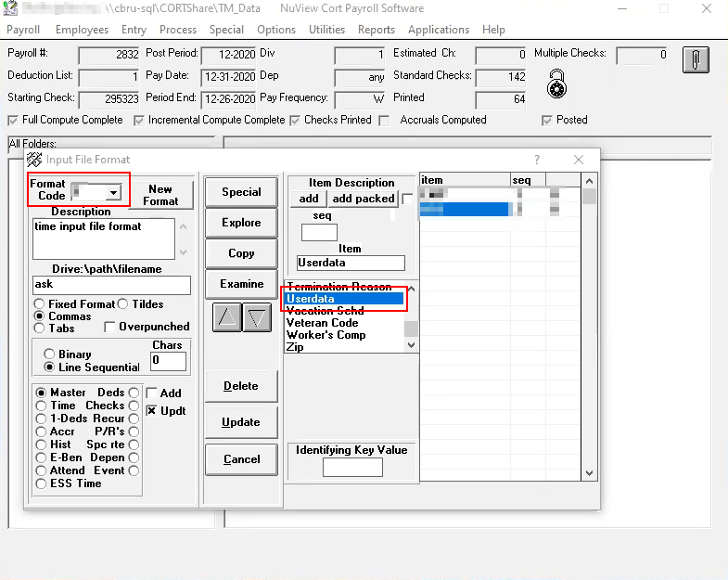Click the Description box up arrow
Screen dimensions: 728x580
coord(184,226)
